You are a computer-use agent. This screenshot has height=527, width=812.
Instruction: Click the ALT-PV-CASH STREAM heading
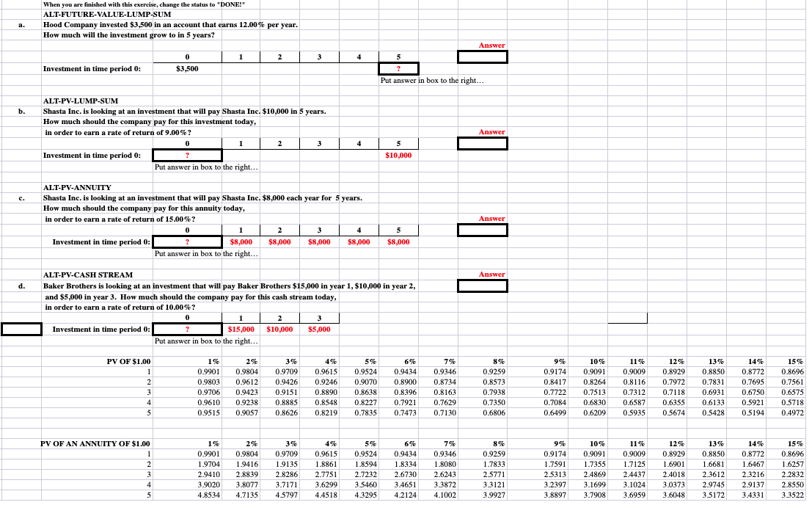pos(88,275)
